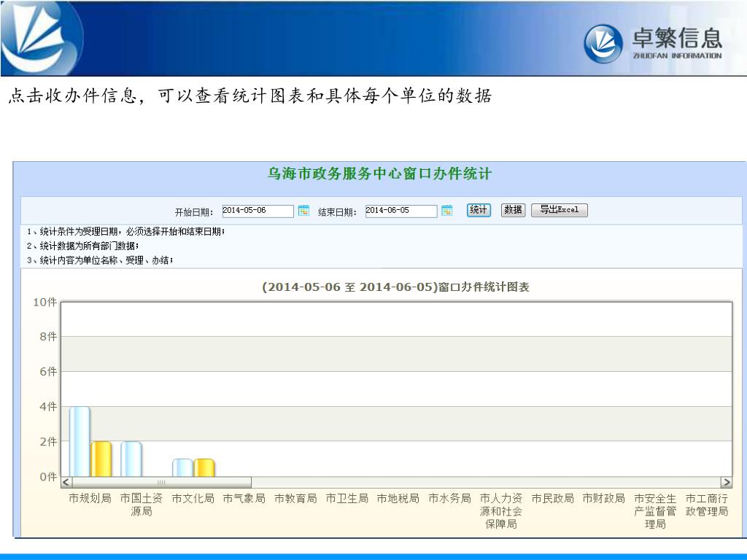This screenshot has width=747, height=560.
Task: Focus the 结束日期 input field
Action: click(x=401, y=211)
